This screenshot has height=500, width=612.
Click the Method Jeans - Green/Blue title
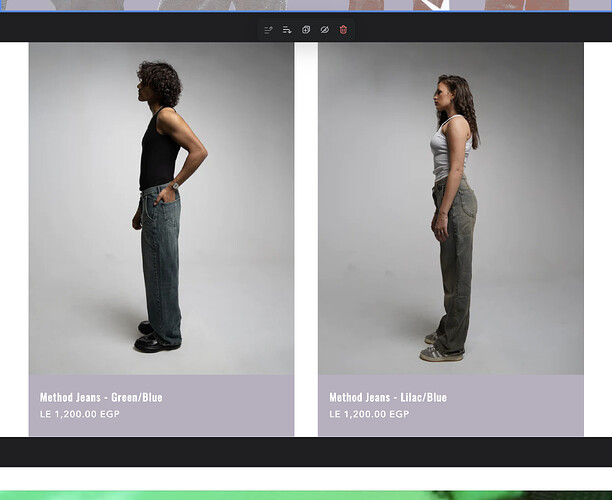tap(101, 397)
